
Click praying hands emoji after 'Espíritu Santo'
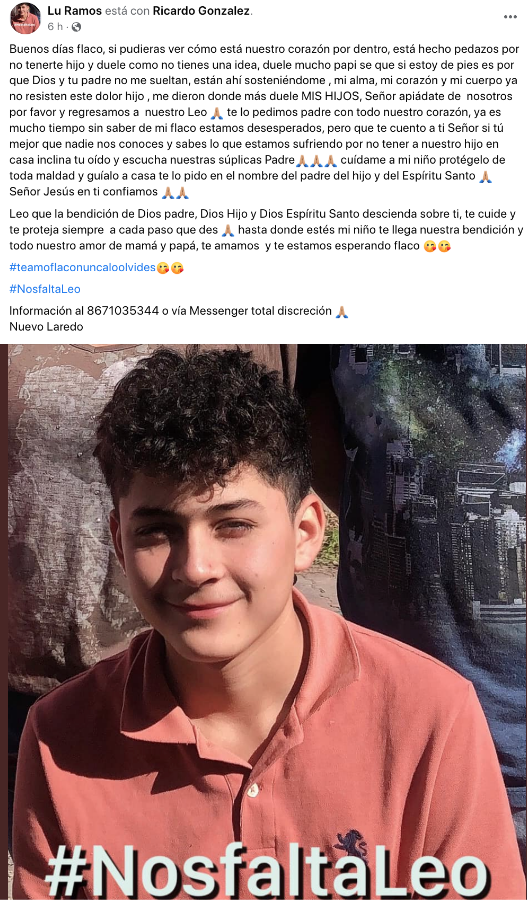click(485, 177)
